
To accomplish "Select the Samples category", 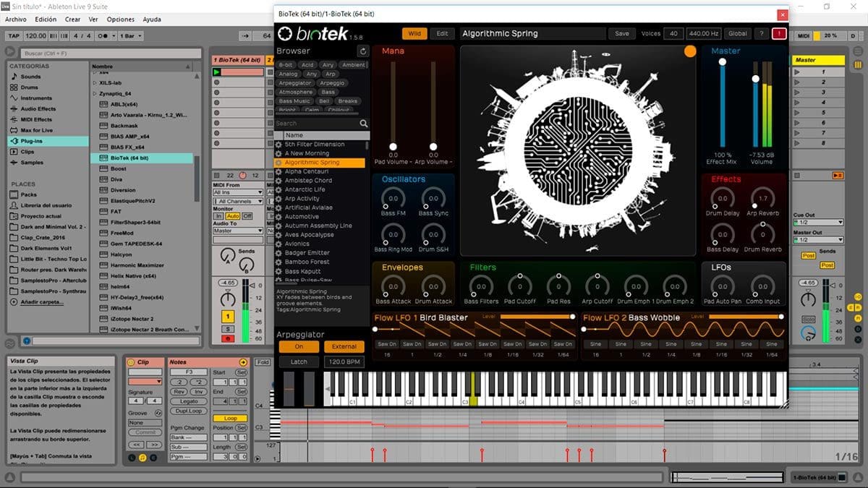I will pos(31,163).
